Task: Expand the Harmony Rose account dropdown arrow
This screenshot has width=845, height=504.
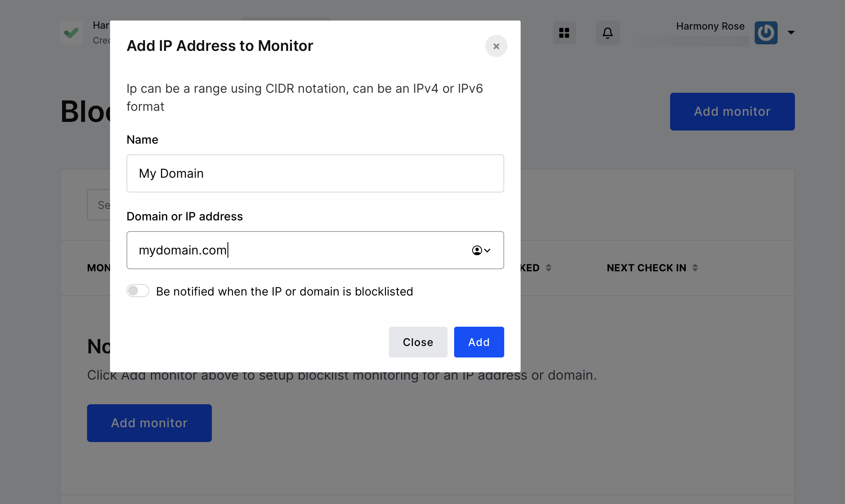Action: [x=791, y=32]
